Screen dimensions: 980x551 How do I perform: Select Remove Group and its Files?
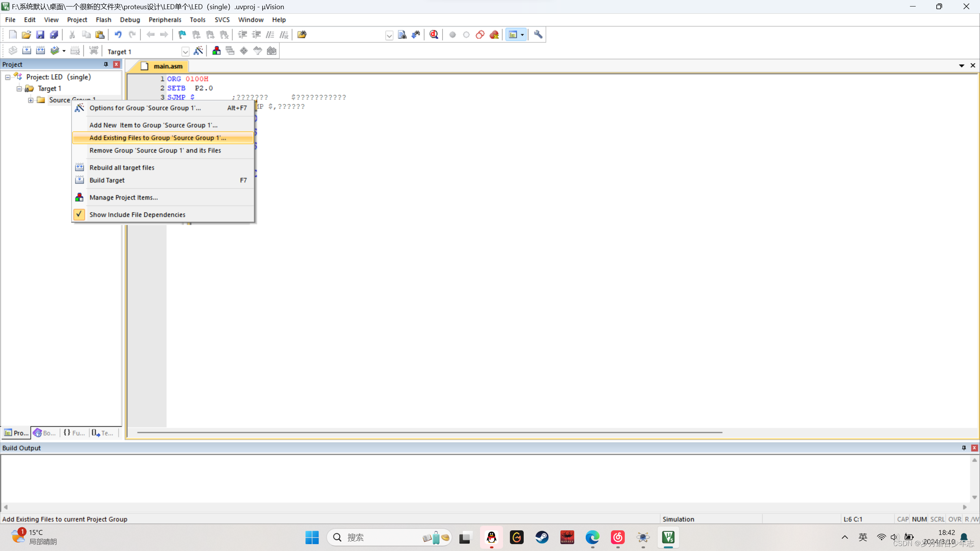[163, 150]
